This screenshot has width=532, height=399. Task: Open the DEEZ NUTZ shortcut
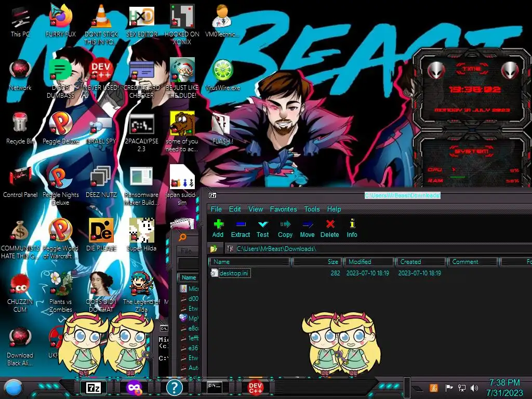pyautogui.click(x=101, y=182)
